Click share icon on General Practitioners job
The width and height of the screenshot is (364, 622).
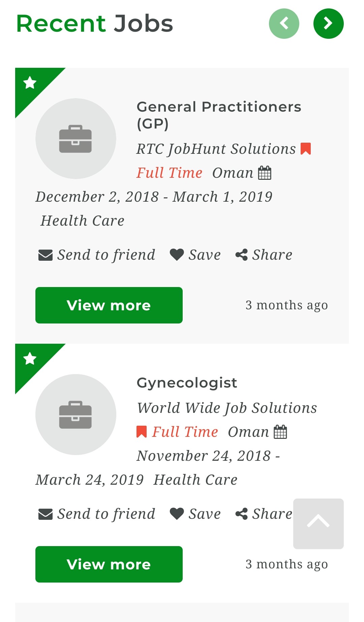[x=241, y=255]
